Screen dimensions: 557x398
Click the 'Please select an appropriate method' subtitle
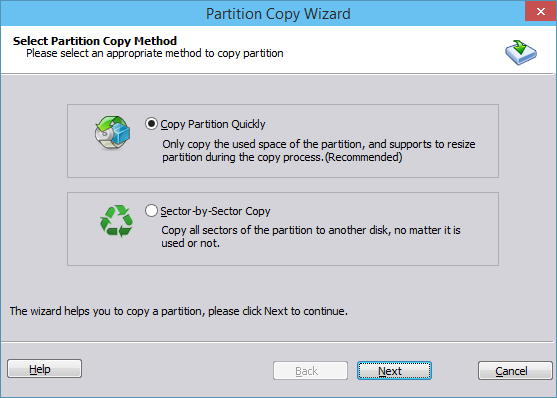pos(155,53)
